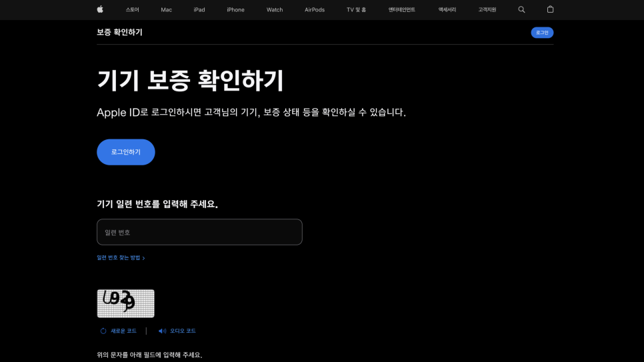Click the 기기 일련 번호를 입력해 주세요 label

point(157,204)
